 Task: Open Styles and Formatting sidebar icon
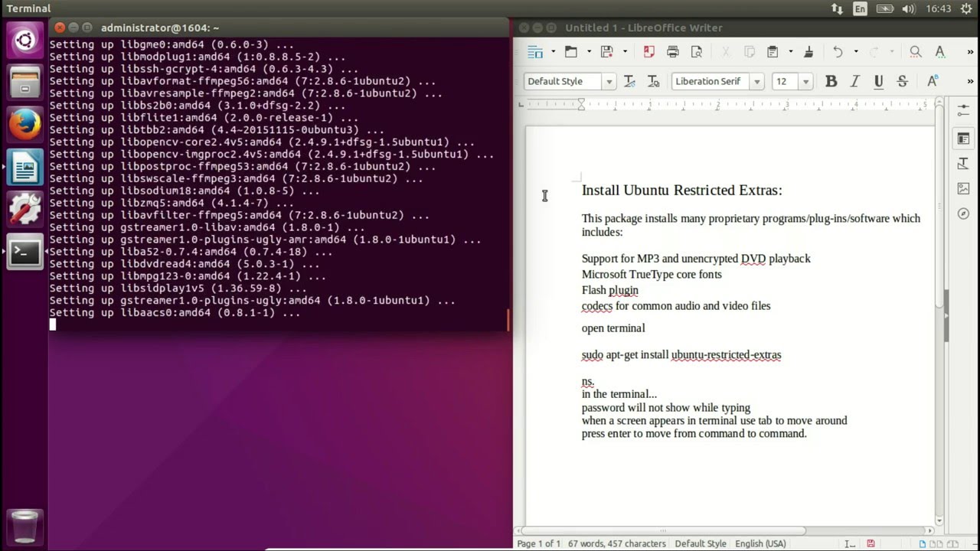click(x=964, y=164)
